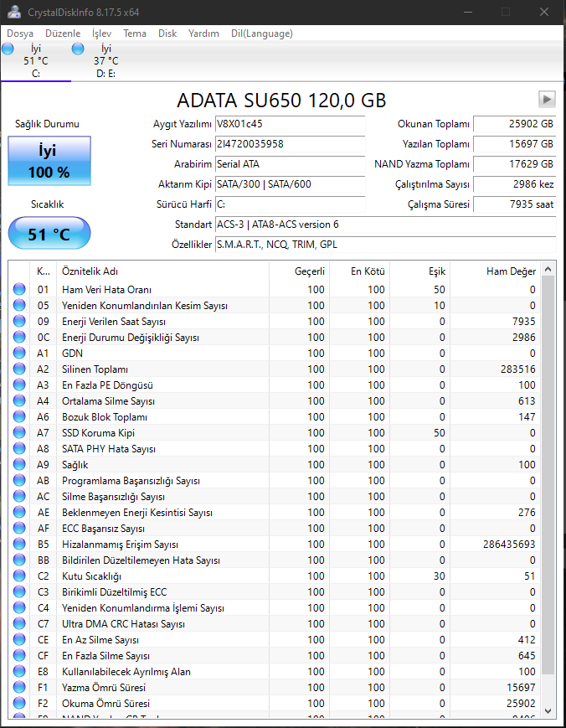
Task: Click the İyi 100 % health status button
Action: coord(49,162)
